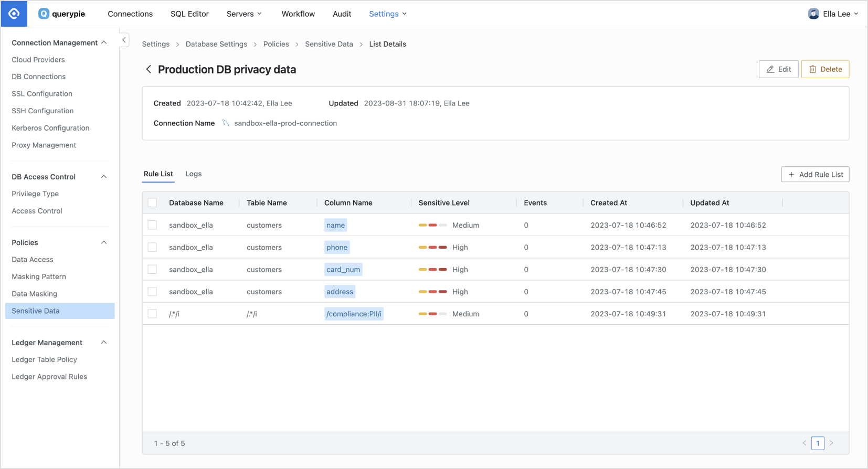Click the address column name tag
Image resolution: width=868 pixels, height=469 pixels.
pyautogui.click(x=340, y=292)
